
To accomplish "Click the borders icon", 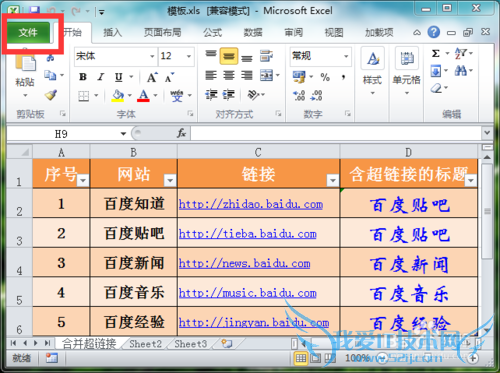I will [x=84, y=96].
